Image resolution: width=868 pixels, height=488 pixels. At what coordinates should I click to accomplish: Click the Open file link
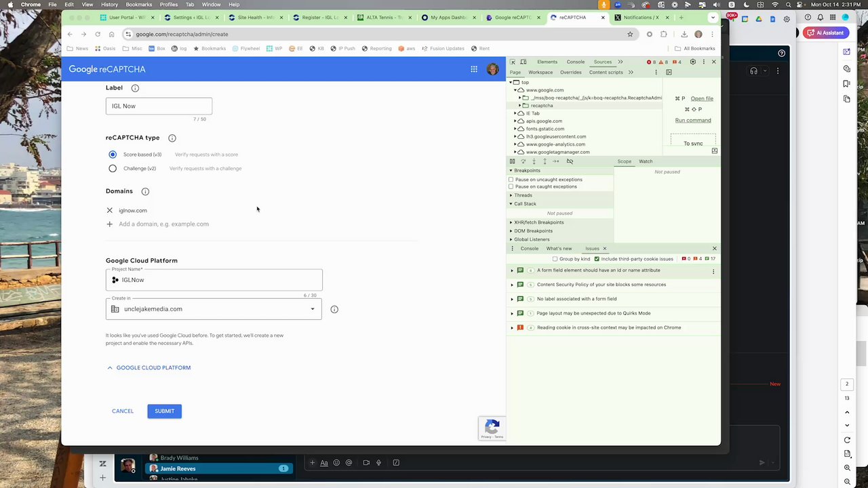click(x=702, y=99)
